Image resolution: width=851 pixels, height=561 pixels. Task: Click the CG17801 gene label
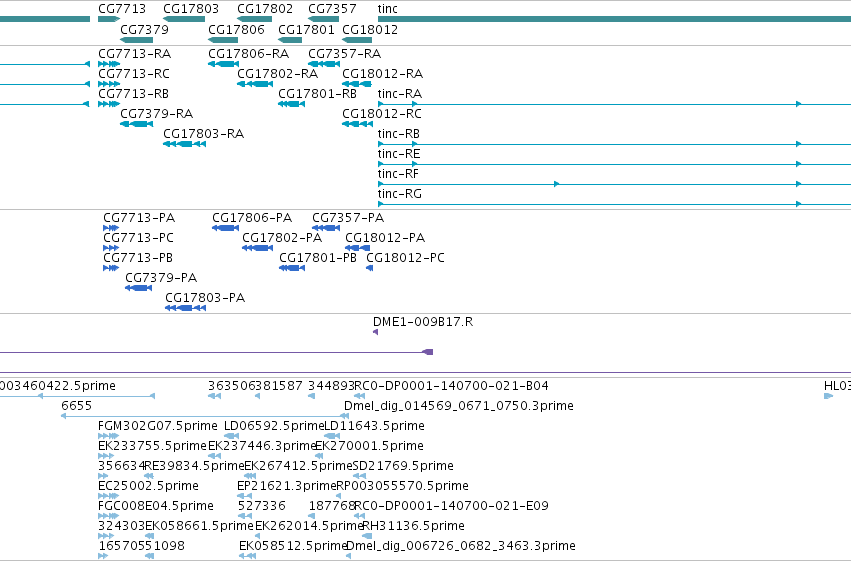point(306,29)
